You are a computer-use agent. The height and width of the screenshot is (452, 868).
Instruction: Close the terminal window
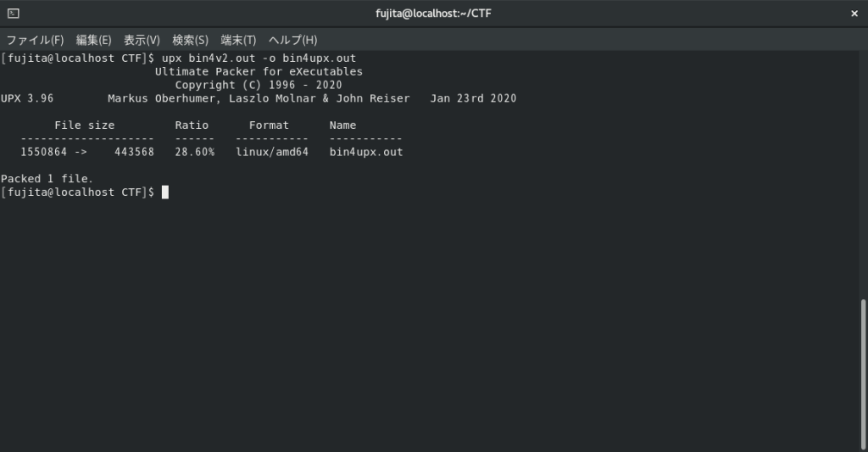click(x=854, y=14)
